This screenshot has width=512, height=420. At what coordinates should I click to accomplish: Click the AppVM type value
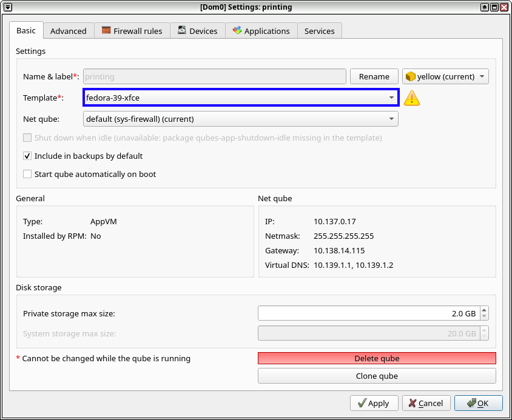pyautogui.click(x=104, y=222)
